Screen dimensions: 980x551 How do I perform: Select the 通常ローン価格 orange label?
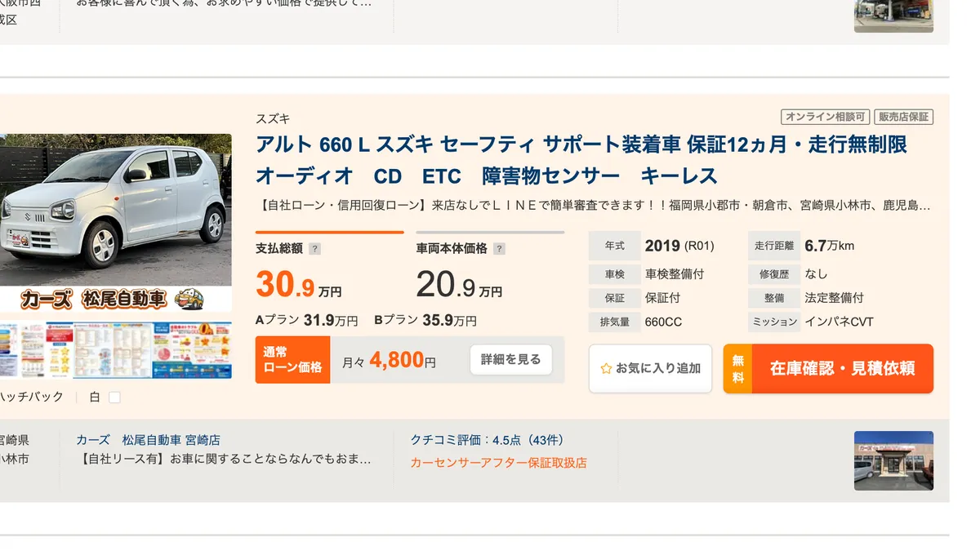click(292, 360)
